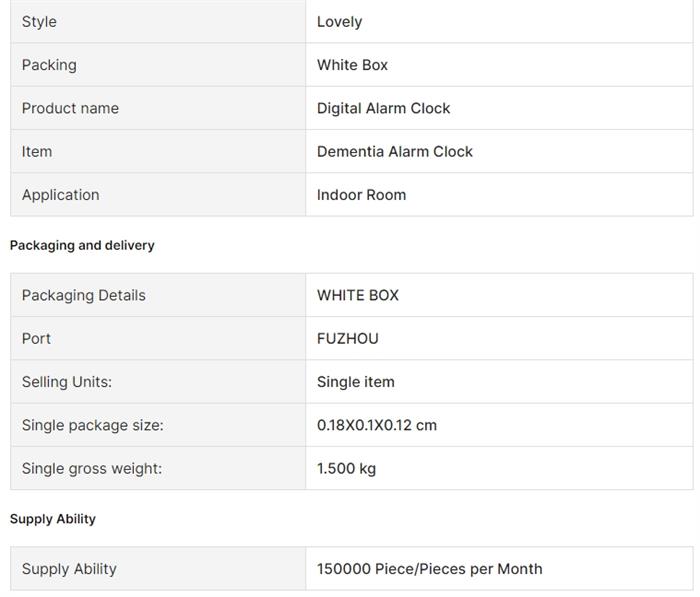Click the 'Packaging and delivery' heading
The width and height of the screenshot is (700, 597).
[82, 245]
